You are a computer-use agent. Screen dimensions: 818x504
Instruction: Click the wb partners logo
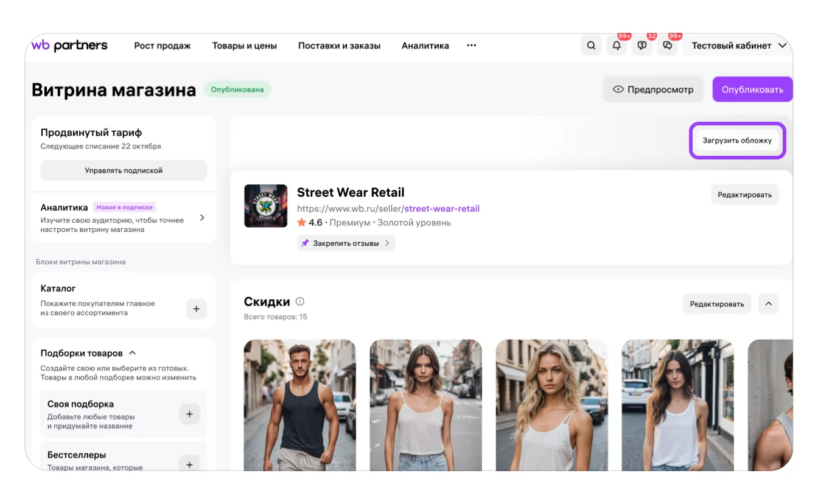[x=69, y=46]
